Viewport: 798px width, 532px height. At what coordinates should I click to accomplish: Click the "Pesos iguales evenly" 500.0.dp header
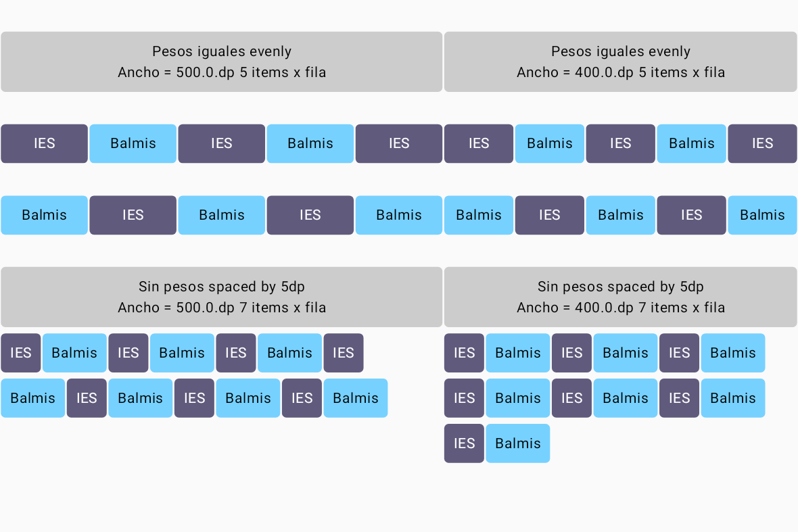tap(221, 62)
